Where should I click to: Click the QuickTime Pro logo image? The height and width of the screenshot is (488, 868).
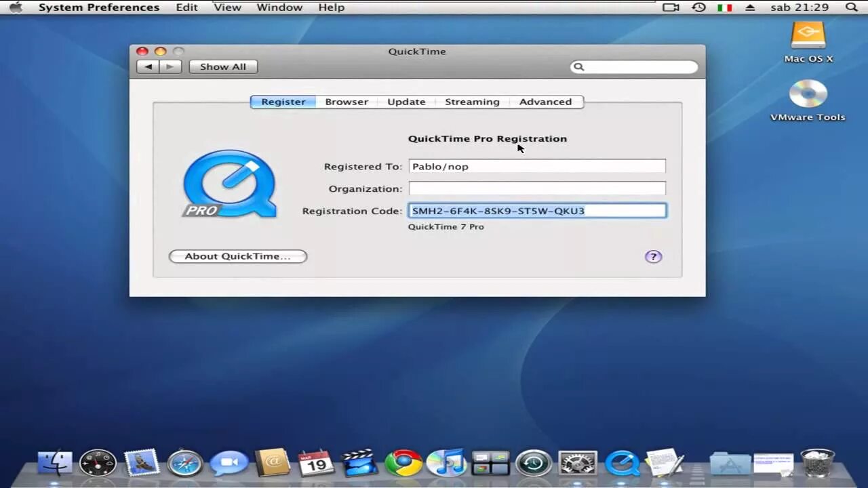[x=229, y=184]
